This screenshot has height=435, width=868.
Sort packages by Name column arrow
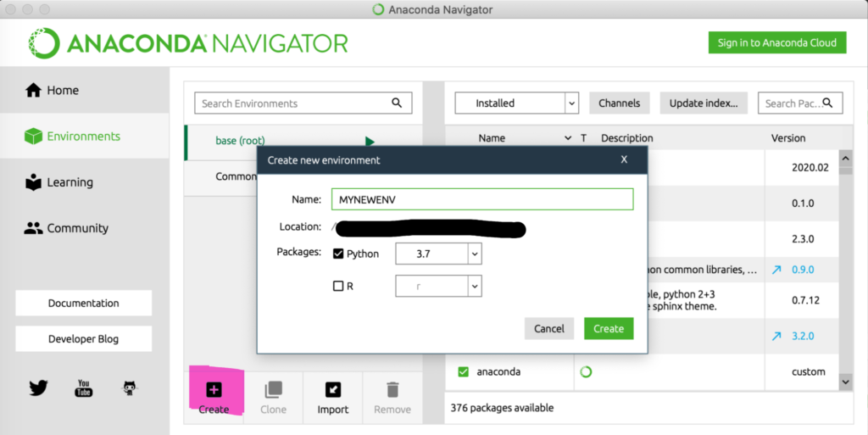[x=567, y=138]
